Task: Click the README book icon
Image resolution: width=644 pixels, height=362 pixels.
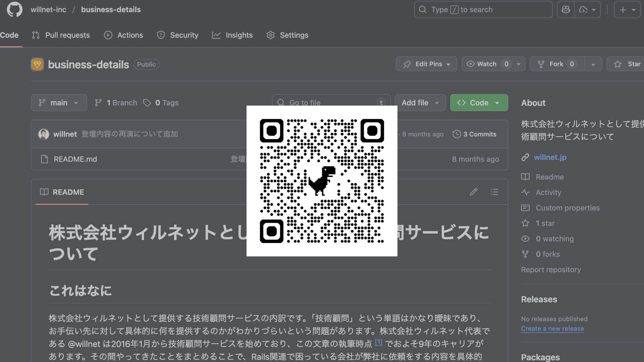Action: [x=44, y=192]
